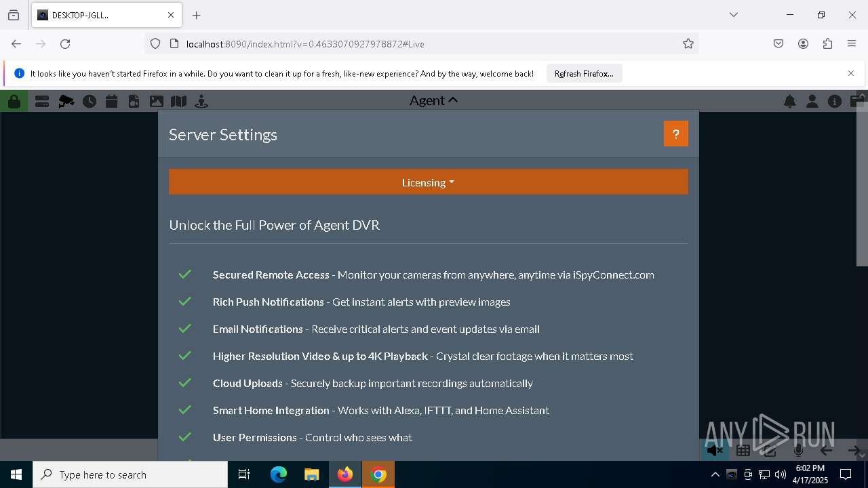Open the clock timeline icon
Viewport: 868px width, 488px height.
click(90, 102)
